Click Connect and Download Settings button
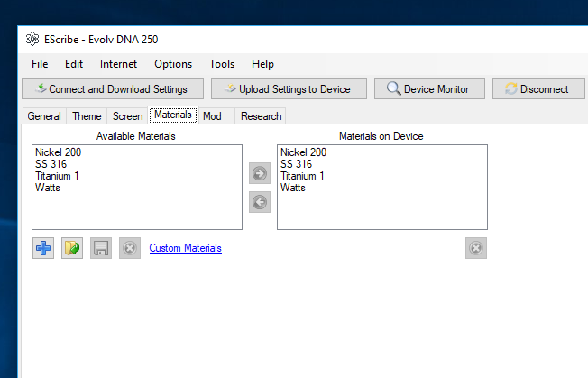 tap(111, 88)
